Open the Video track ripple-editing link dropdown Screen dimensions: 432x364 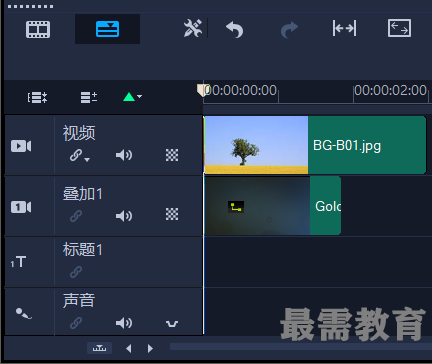pos(80,155)
